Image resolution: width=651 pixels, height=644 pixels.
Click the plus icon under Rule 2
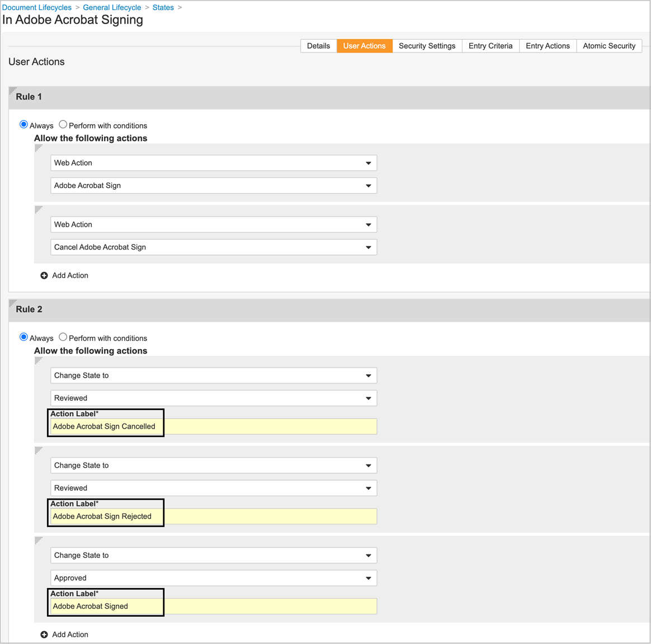pos(44,634)
